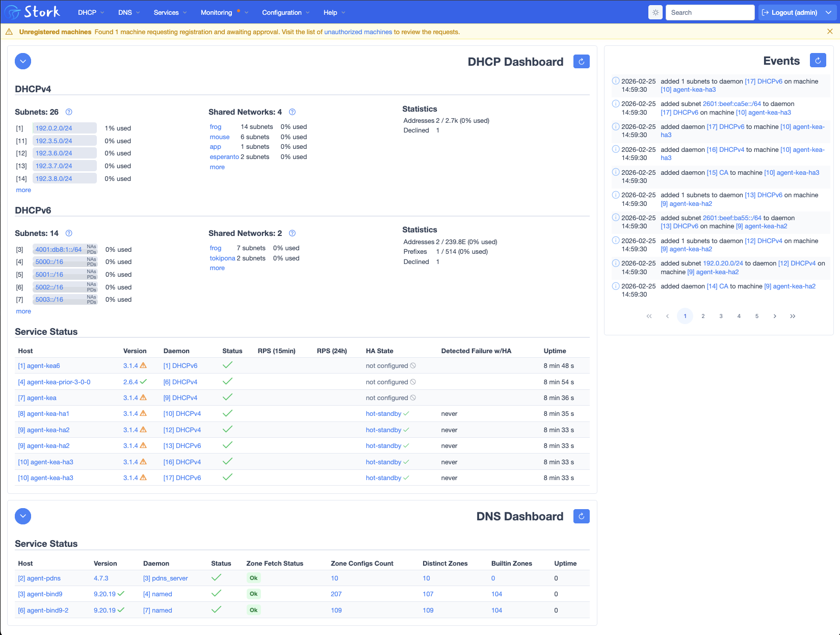
Task: Toggle the light/dark theme
Action: coord(655,12)
